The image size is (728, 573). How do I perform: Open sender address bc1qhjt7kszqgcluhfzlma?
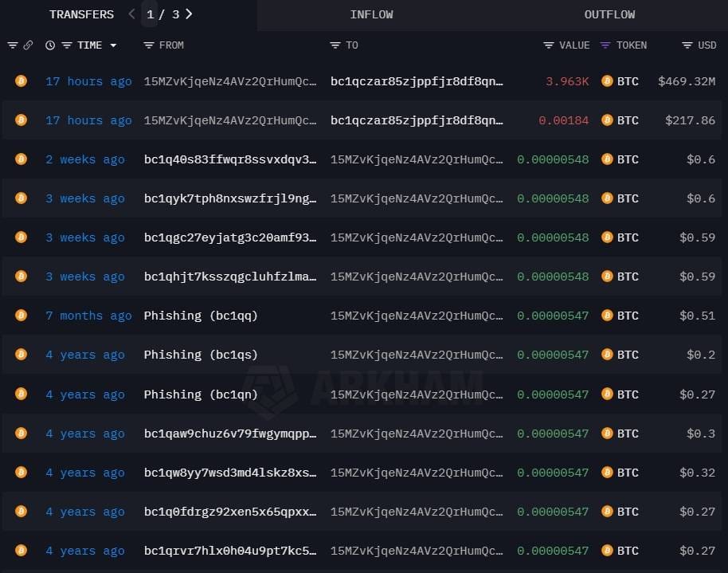pos(230,277)
